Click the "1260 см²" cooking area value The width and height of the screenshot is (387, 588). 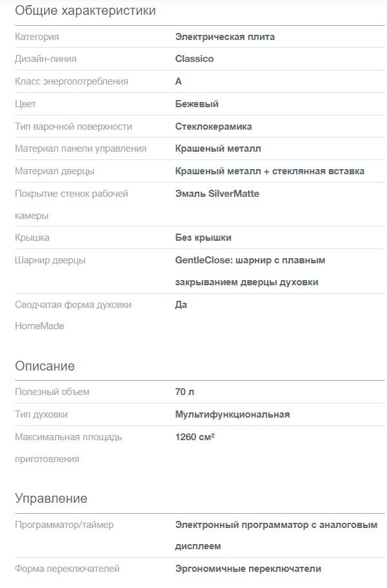point(195,437)
